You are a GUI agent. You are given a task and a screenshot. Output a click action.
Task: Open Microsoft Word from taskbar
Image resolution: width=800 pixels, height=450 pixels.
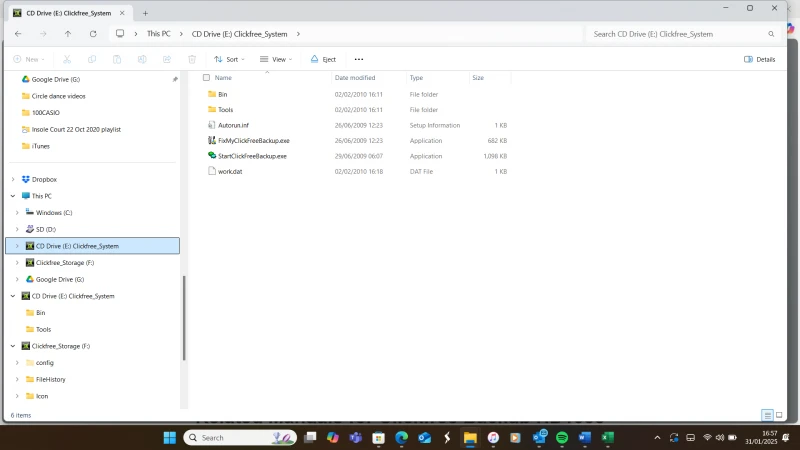tap(585, 438)
